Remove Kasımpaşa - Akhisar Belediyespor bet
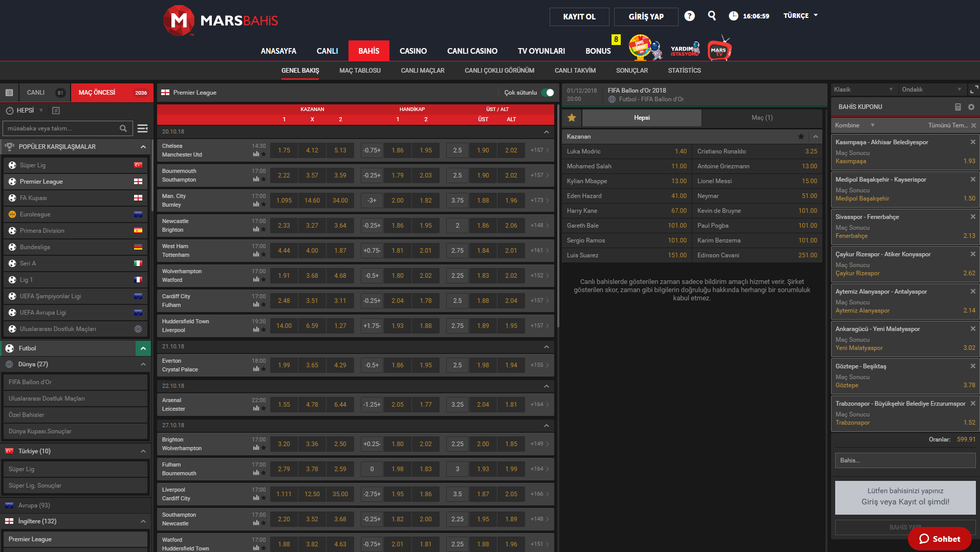This screenshot has width=980, height=552. [972, 142]
